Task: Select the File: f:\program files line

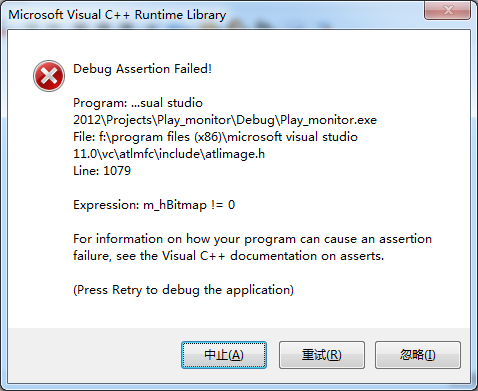Action: 215,137
